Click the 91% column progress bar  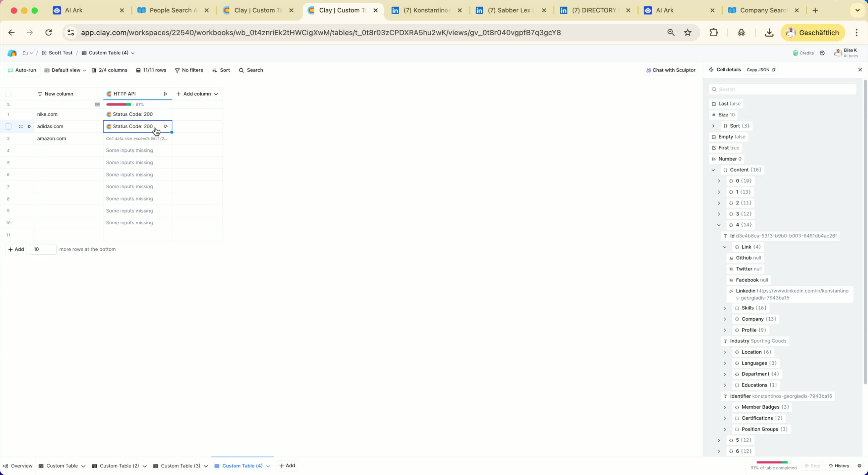tap(119, 105)
